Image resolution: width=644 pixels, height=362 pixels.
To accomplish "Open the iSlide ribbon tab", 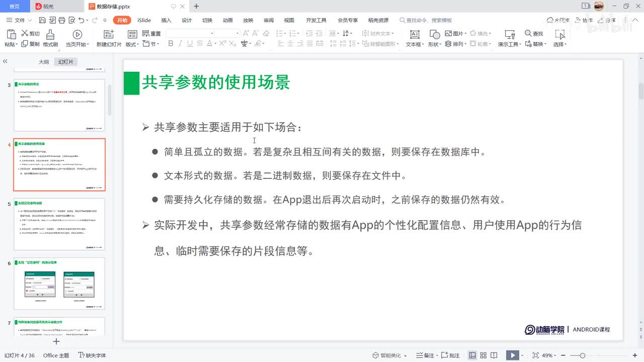I will (144, 20).
